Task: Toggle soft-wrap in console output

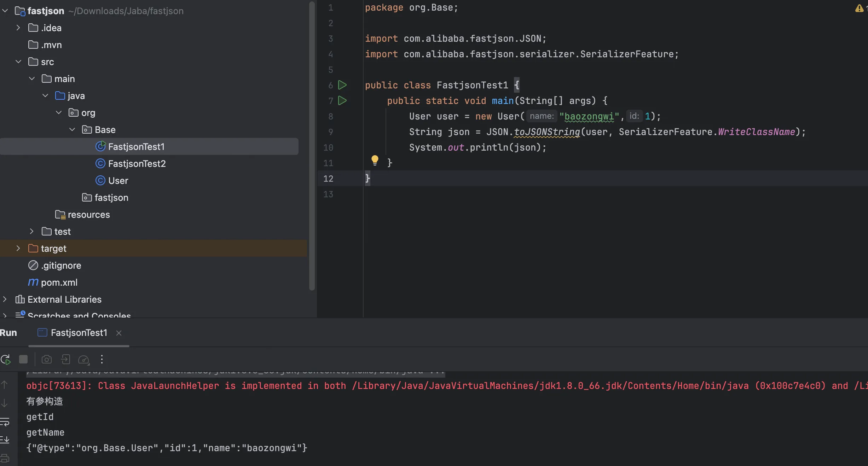Action: 5,422
